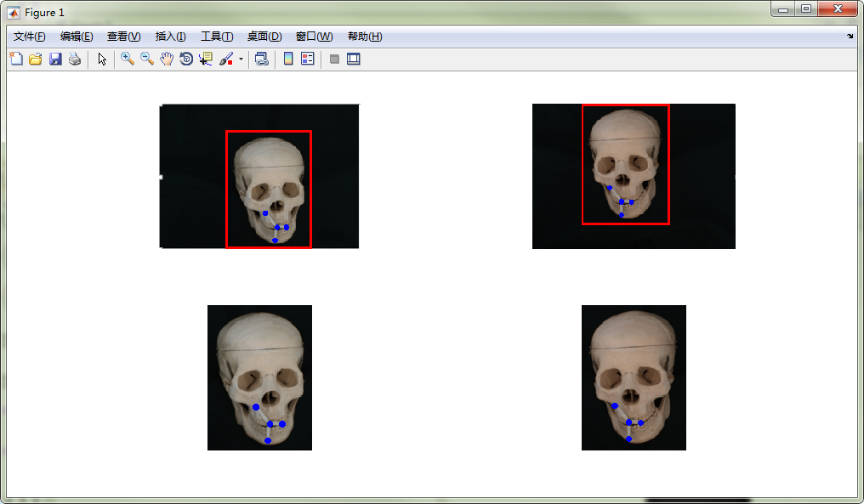Open a file with the folder icon
Viewport: 864px width, 504px height.
pos(35,59)
